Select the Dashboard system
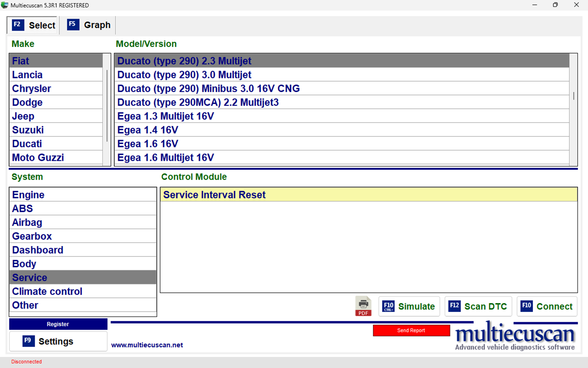 83,250
